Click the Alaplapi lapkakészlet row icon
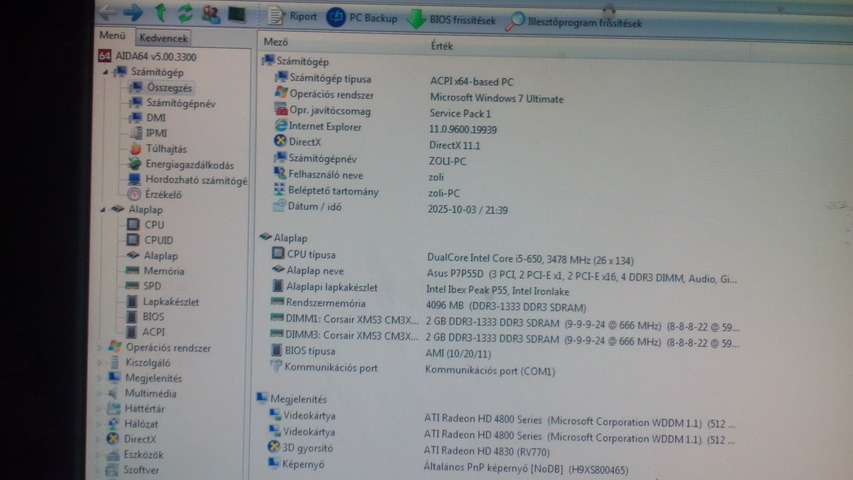 click(x=277, y=286)
